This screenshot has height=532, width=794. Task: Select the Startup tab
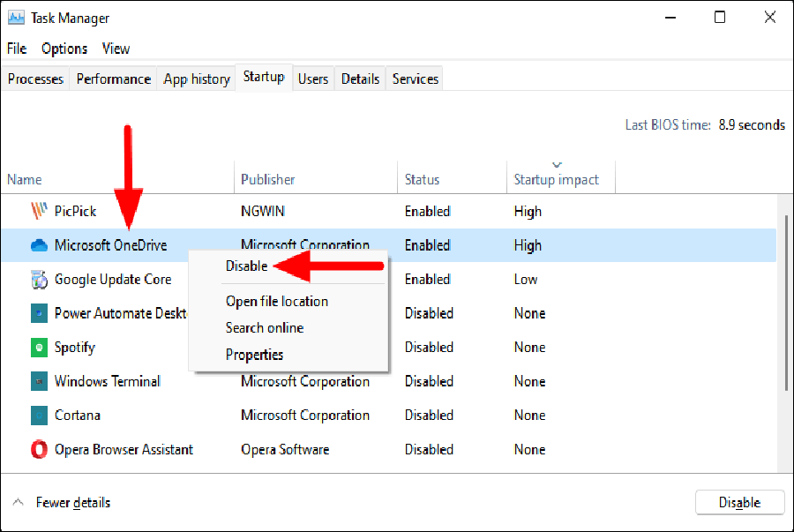pyautogui.click(x=264, y=77)
